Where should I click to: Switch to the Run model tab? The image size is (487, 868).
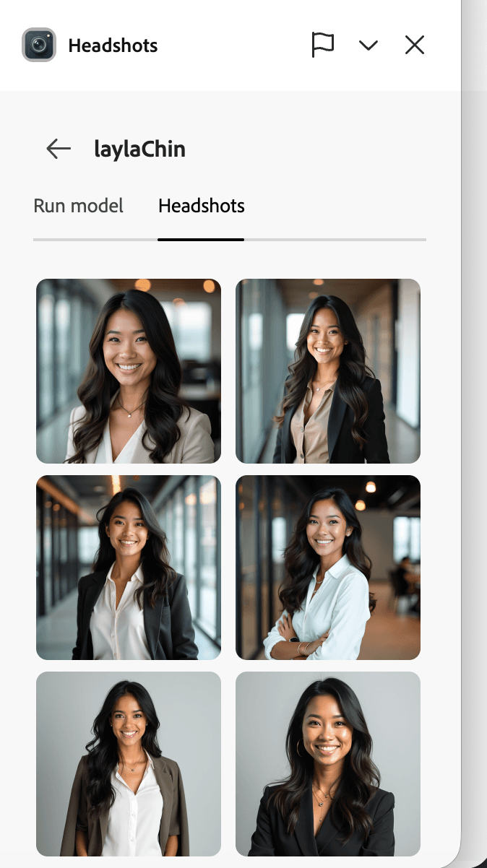[x=78, y=206]
